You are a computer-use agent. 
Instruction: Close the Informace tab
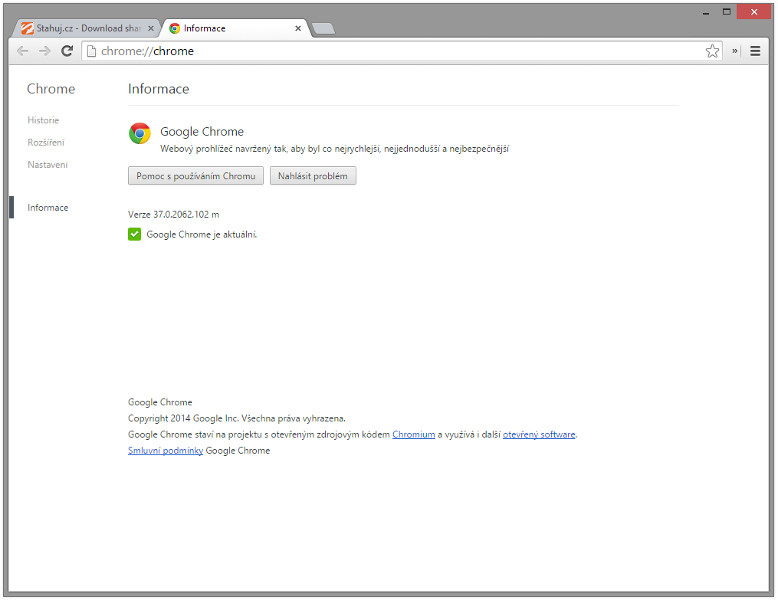tap(298, 29)
